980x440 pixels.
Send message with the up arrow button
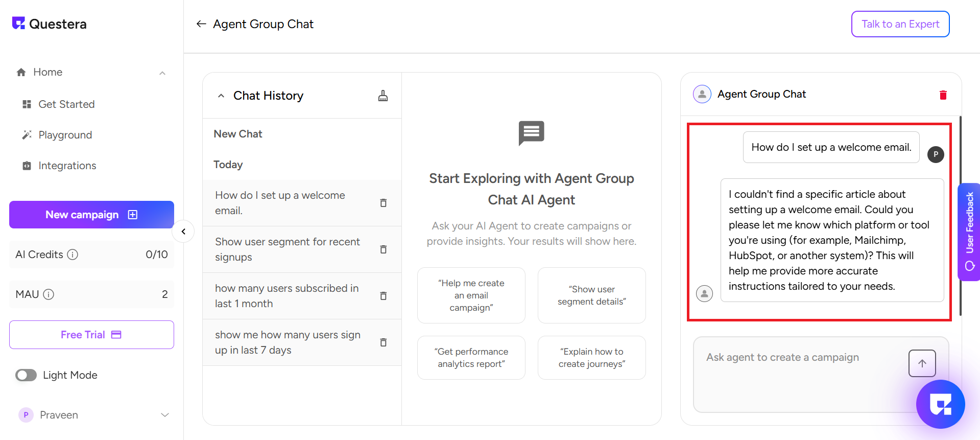[x=922, y=363]
